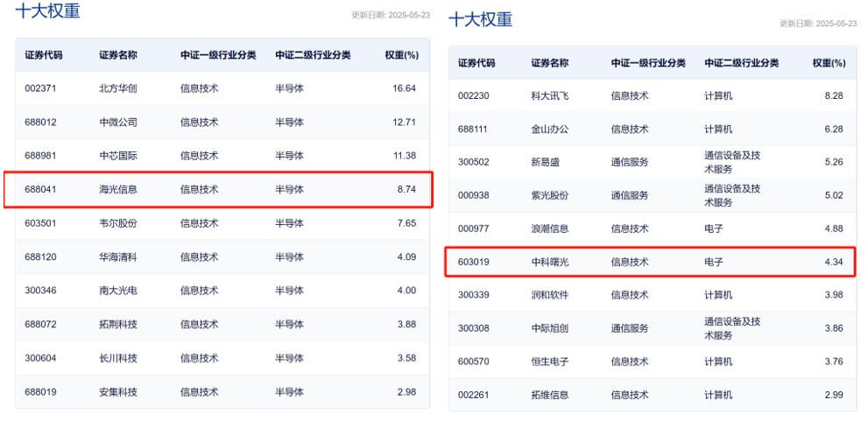Click security code 603501

pyautogui.click(x=40, y=223)
